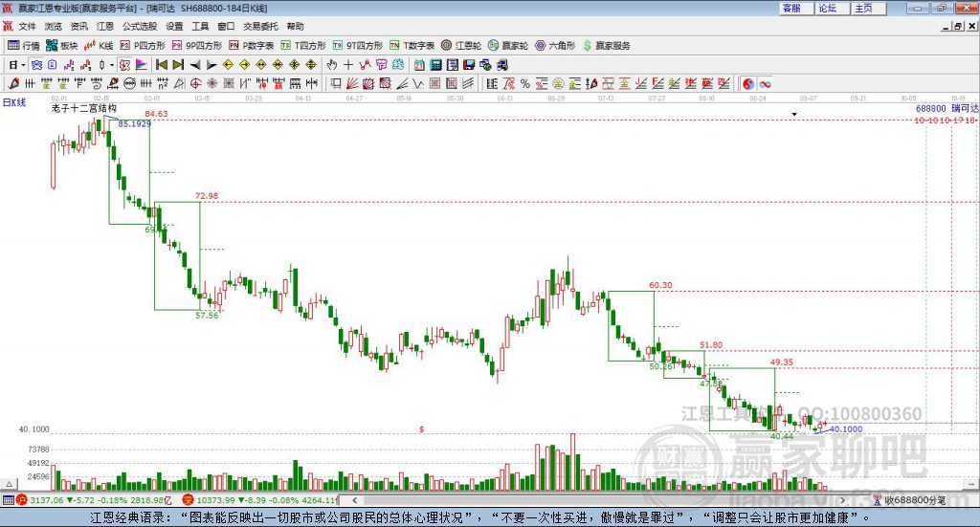Click the red pencil drawing icon
Viewport: 980px width, 527px height.
tap(13, 83)
